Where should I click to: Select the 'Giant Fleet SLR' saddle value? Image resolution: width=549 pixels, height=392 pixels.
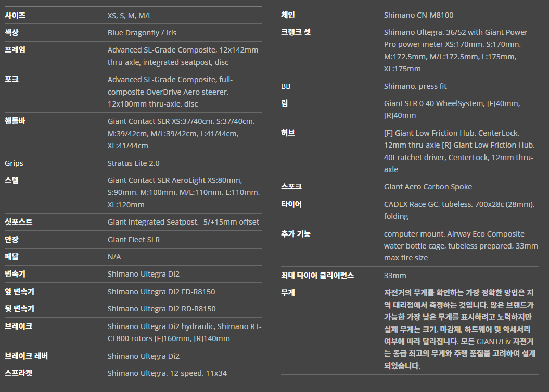click(133, 240)
